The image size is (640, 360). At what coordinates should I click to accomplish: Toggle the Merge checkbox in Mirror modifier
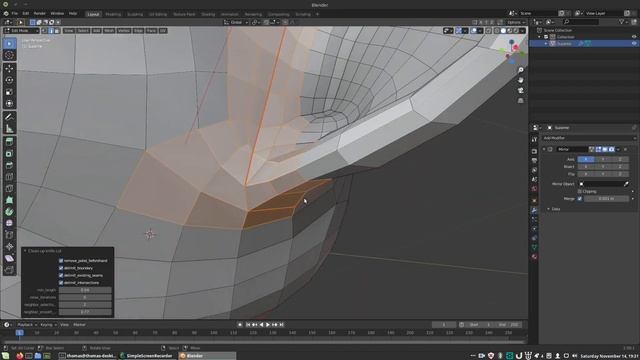[x=580, y=199]
